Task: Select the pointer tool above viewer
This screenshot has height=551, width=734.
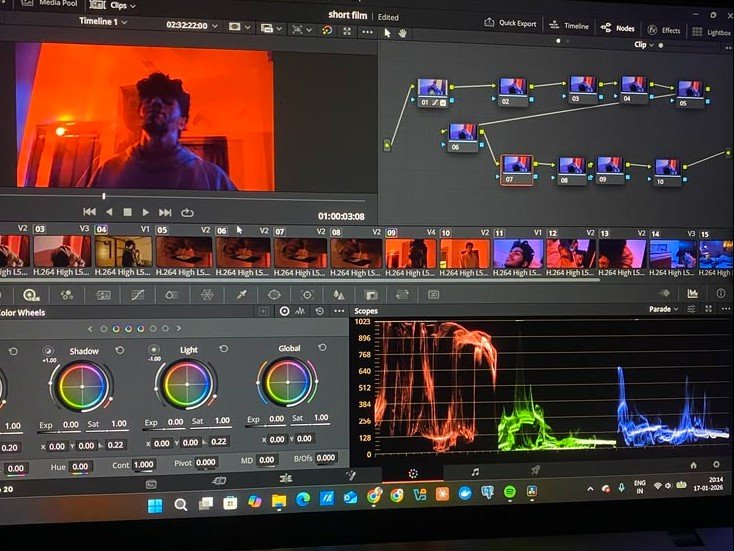Action: click(x=387, y=33)
